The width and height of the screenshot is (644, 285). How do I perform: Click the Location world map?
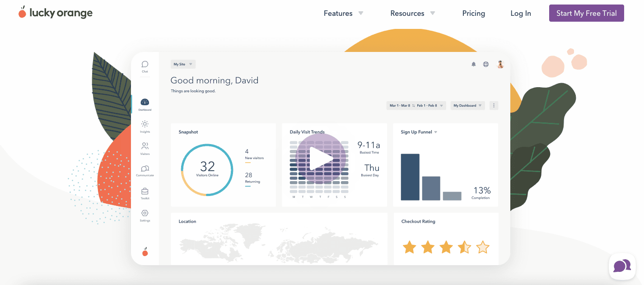click(x=279, y=244)
